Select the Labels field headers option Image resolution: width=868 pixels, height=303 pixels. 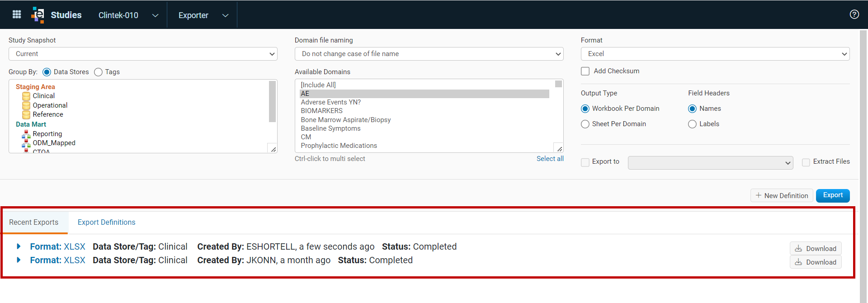[x=692, y=124]
